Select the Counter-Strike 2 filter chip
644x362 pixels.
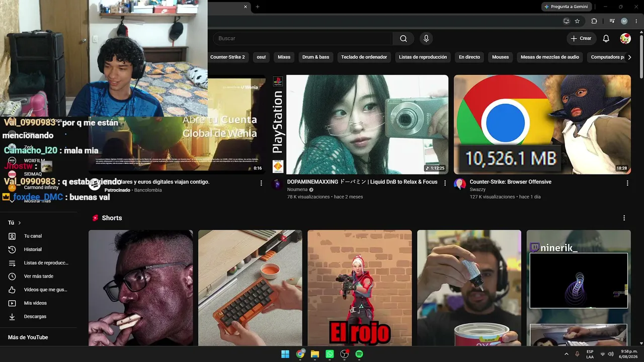227,57
